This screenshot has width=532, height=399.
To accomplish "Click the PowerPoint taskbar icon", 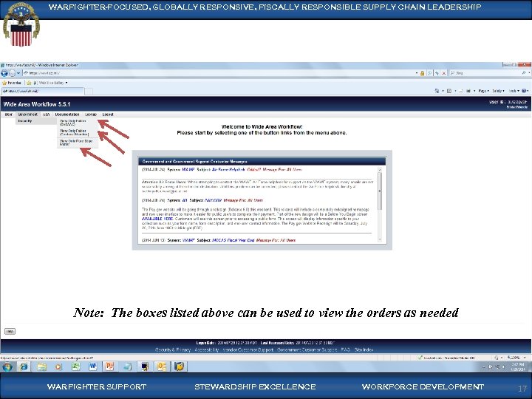I will click(109, 366).
